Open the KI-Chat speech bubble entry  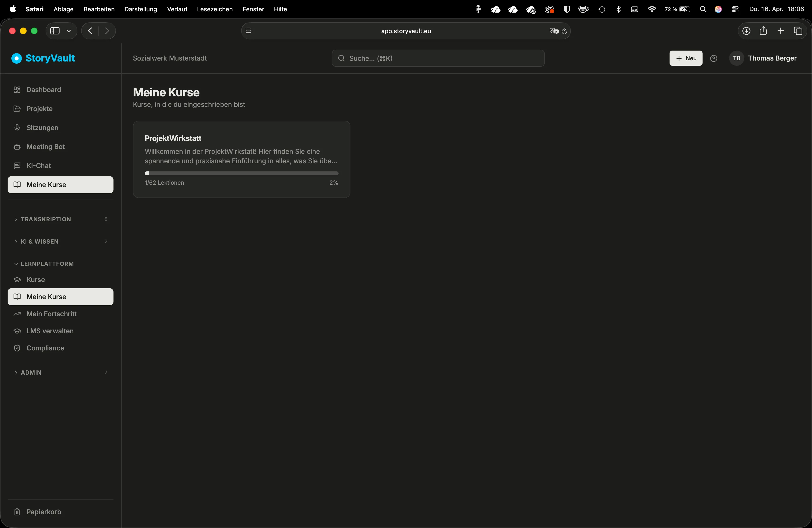pyautogui.click(x=60, y=166)
